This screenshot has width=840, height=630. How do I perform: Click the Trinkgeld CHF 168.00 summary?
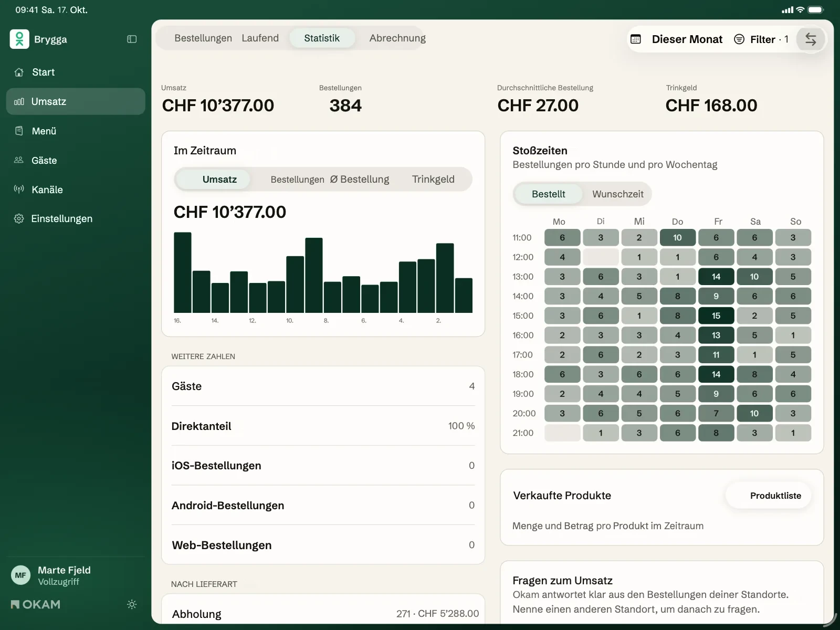click(711, 100)
